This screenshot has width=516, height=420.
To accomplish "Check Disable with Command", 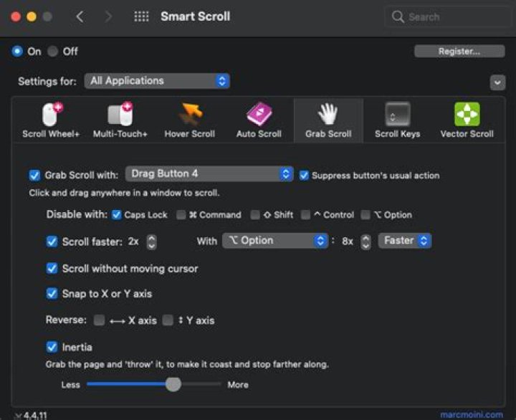I will 181,214.
